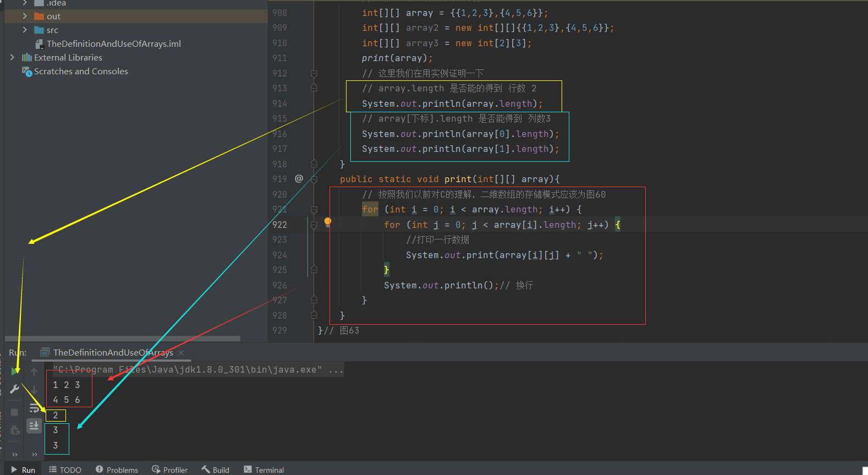
Task: Select External Libraries in project tree
Action: click(68, 57)
